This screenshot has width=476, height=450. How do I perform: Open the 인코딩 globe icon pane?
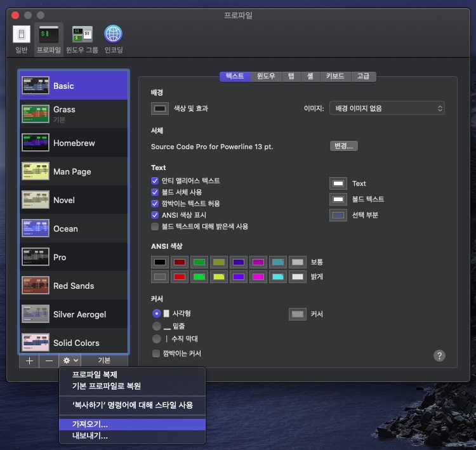click(113, 39)
